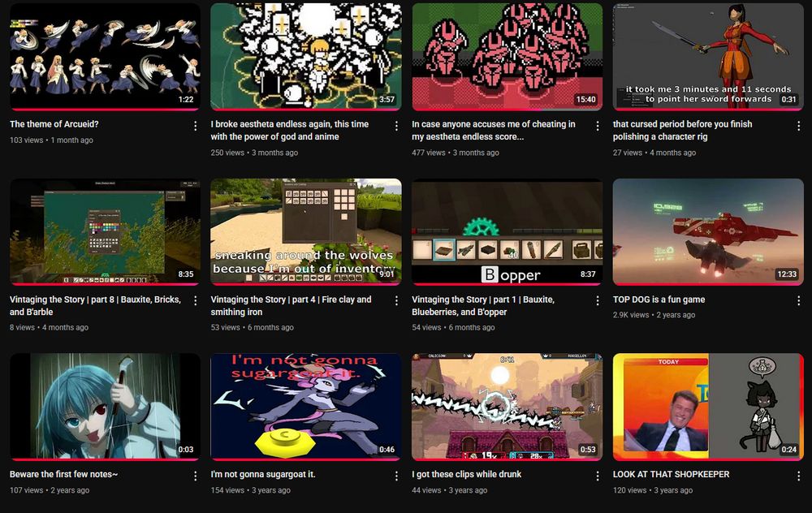Click the 0:46 duration badge

click(387, 450)
